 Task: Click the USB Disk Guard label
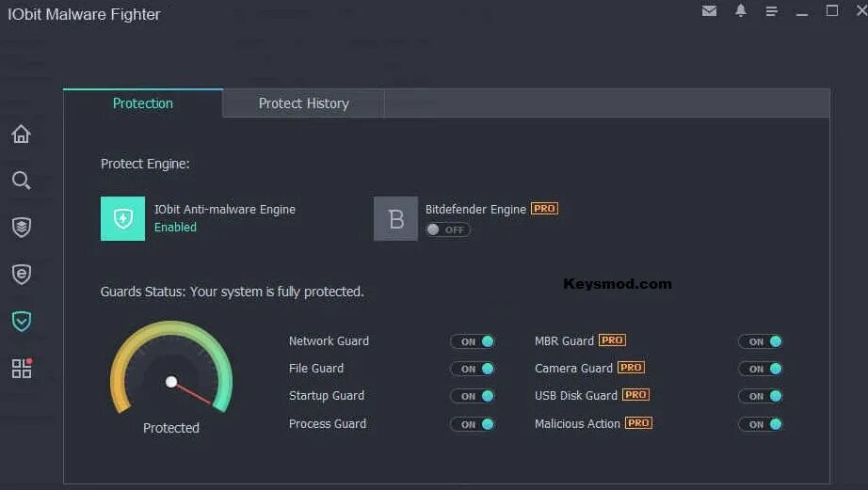[576, 395]
